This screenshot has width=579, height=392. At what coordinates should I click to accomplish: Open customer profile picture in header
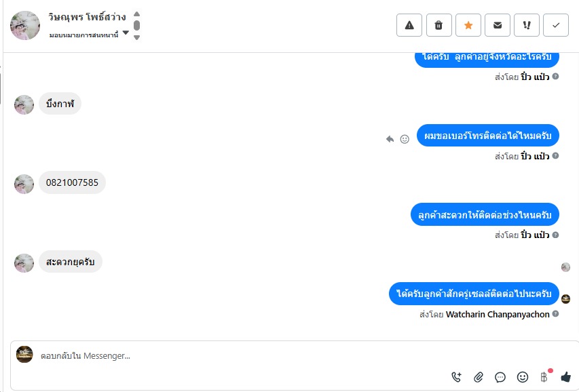click(x=25, y=25)
